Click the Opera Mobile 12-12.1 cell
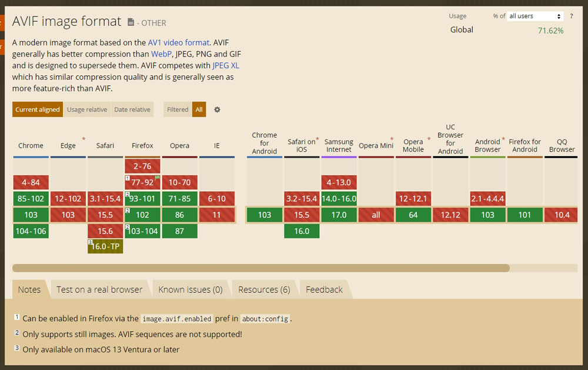Screen dimensions: 588x370 [x=413, y=198]
